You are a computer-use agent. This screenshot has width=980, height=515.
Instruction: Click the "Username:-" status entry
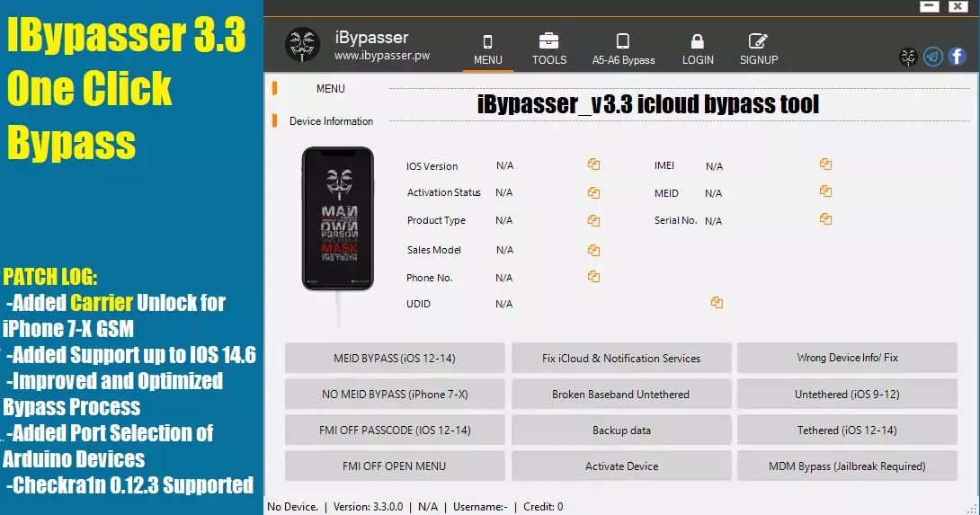click(x=480, y=506)
